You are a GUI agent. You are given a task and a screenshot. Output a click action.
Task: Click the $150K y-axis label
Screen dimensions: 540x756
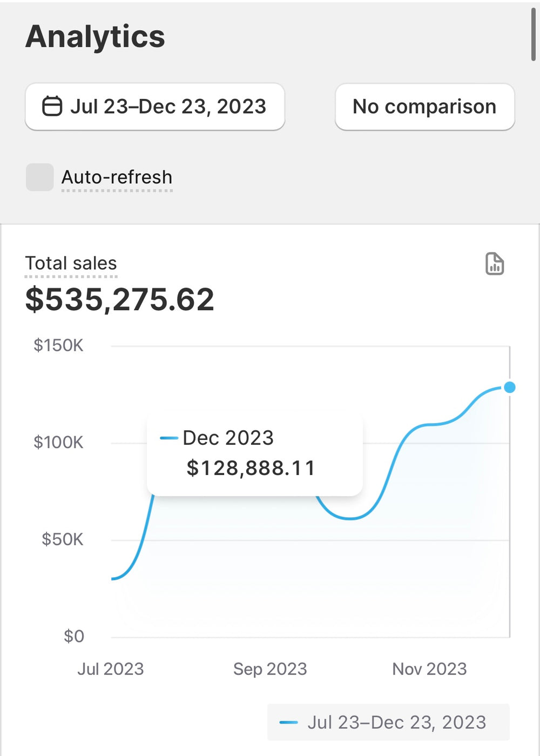tap(58, 345)
